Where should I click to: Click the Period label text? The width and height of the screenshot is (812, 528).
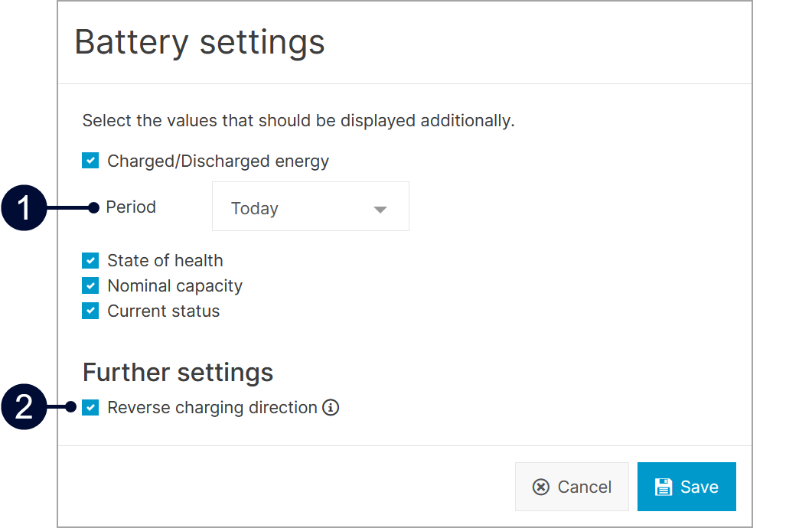[131, 207]
